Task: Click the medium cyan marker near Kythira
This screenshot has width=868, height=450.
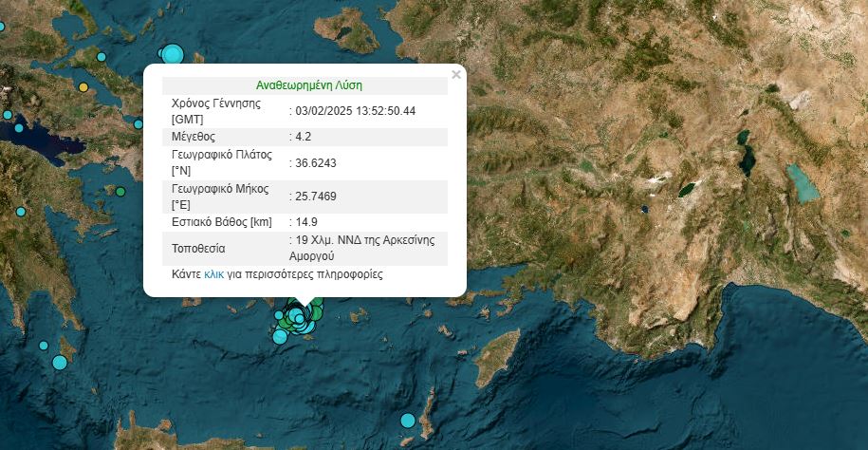Action: pyautogui.click(x=60, y=363)
